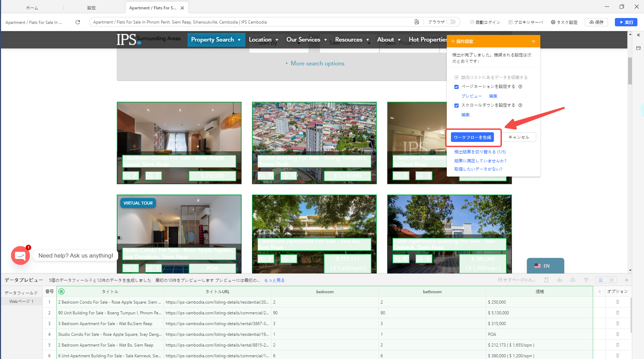Open the Our Services menu
The width and height of the screenshot is (644, 359).
coord(306,40)
